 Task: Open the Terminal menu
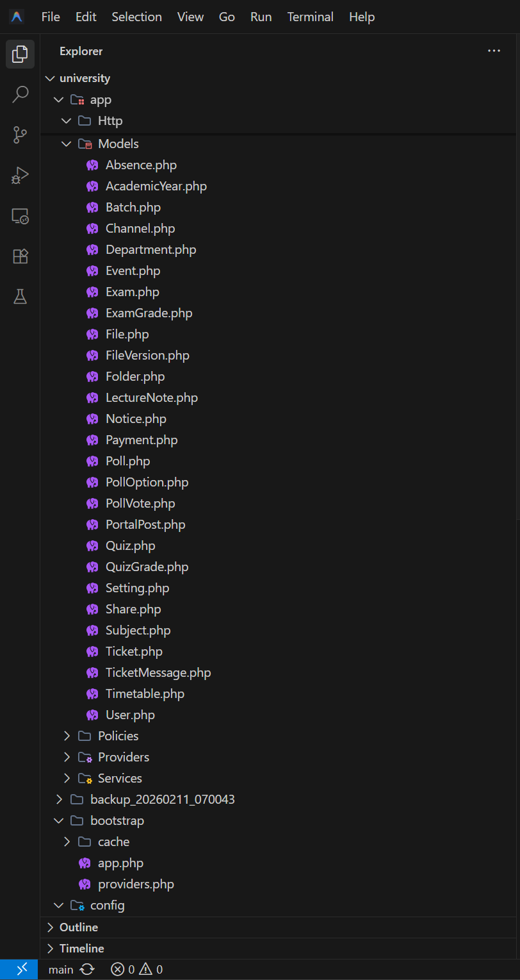pyautogui.click(x=310, y=17)
